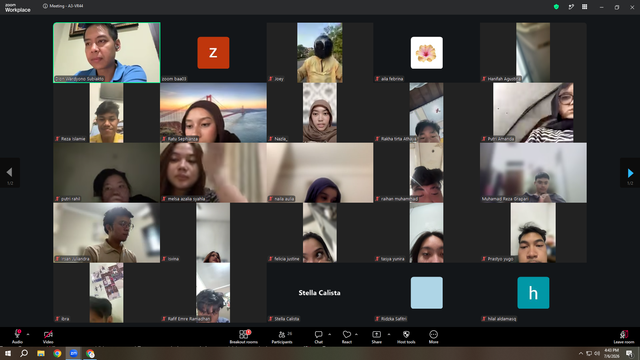640x360 pixels.
Task: Open Windows taskbar search
Action: coord(24,353)
